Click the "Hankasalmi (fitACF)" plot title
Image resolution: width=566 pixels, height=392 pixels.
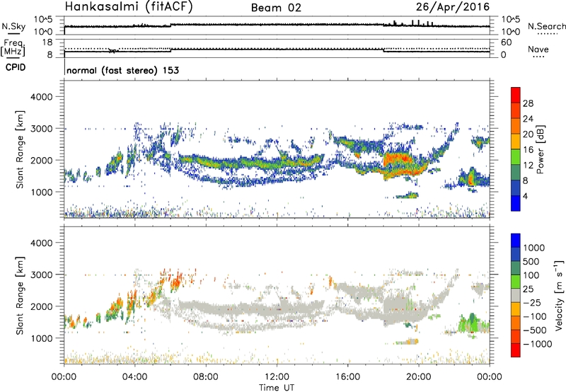click(x=129, y=6)
